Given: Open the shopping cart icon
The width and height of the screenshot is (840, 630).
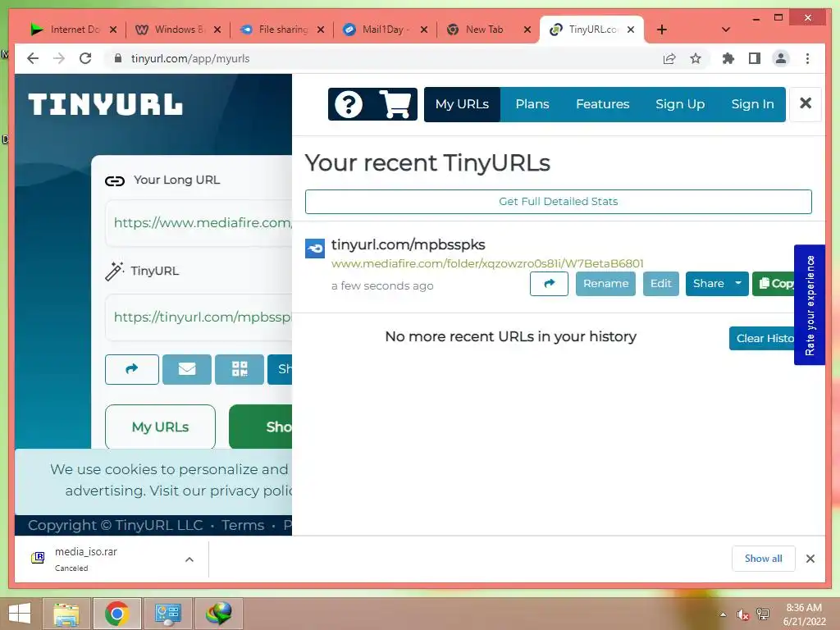Looking at the screenshot, I should coord(395,104).
